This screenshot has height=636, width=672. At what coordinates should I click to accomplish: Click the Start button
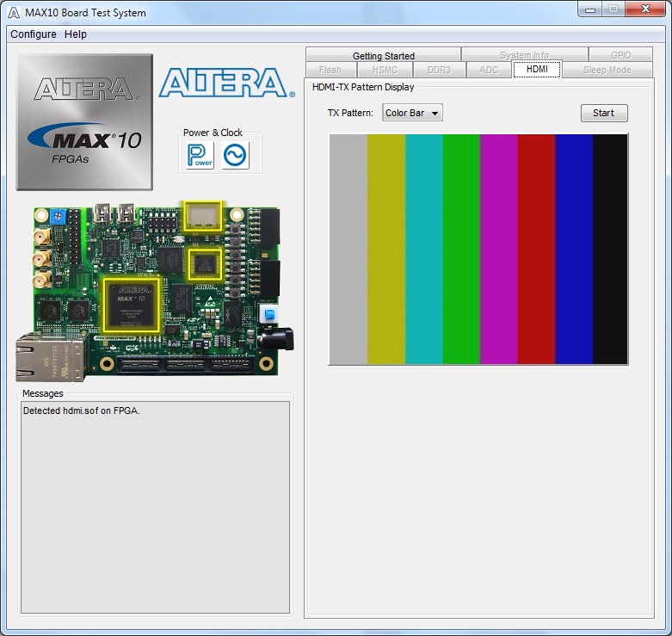[604, 113]
